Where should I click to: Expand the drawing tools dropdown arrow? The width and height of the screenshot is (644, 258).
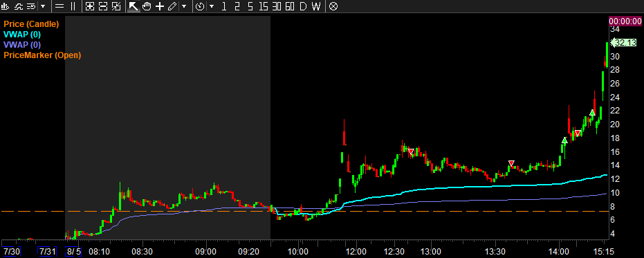184,6
